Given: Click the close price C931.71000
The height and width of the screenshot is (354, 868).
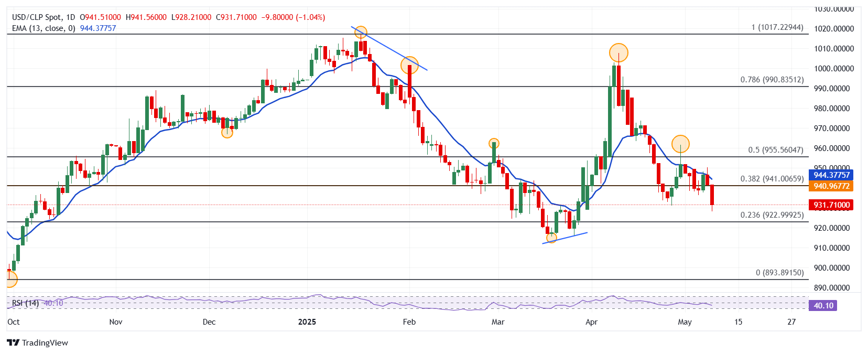Looking at the screenshot, I should [x=236, y=17].
